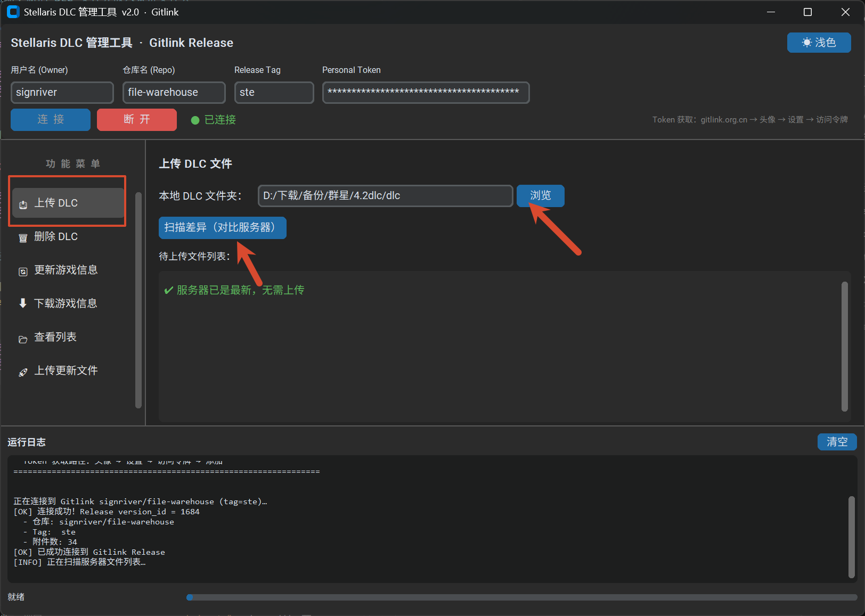Click the 待上传文件列表 scrollbar
The height and width of the screenshot is (616, 865).
(845, 347)
